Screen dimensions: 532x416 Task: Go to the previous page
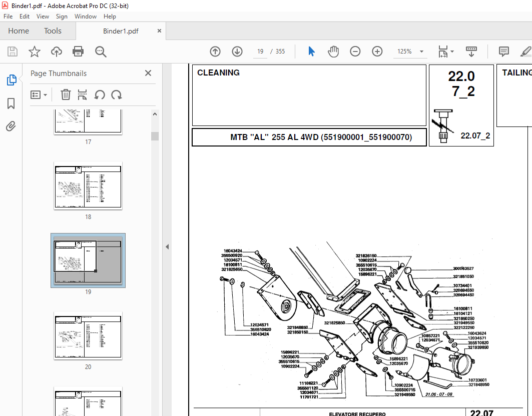pyautogui.click(x=215, y=51)
